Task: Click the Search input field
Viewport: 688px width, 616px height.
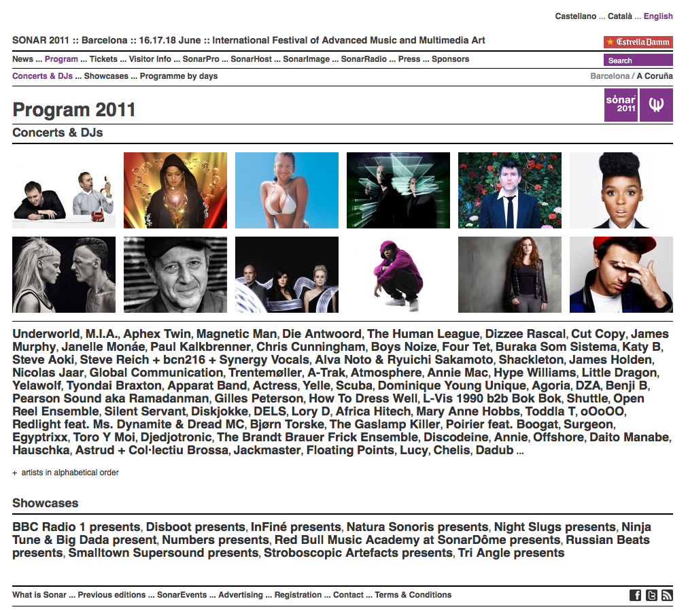Action: (x=638, y=61)
